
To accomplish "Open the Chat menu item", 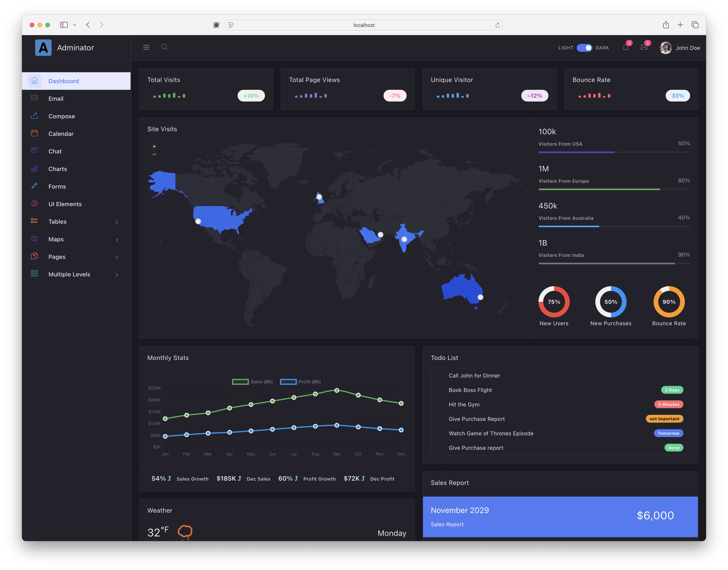I will tap(55, 151).
